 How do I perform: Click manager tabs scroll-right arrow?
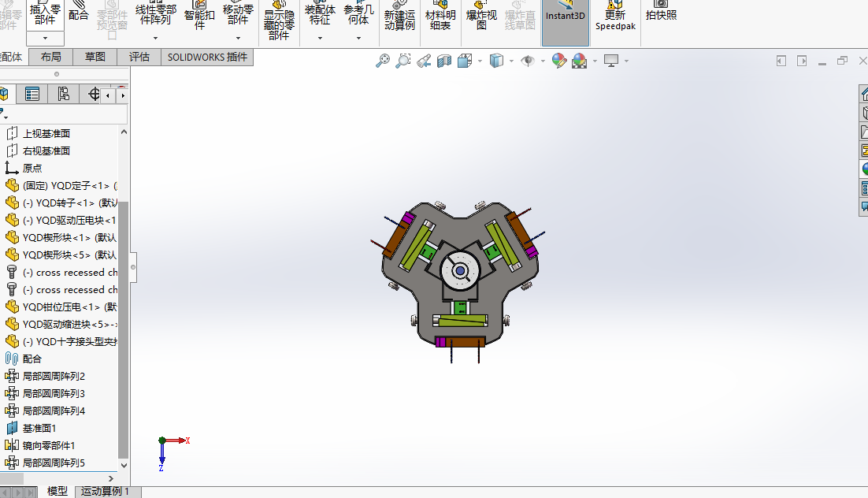pos(122,96)
